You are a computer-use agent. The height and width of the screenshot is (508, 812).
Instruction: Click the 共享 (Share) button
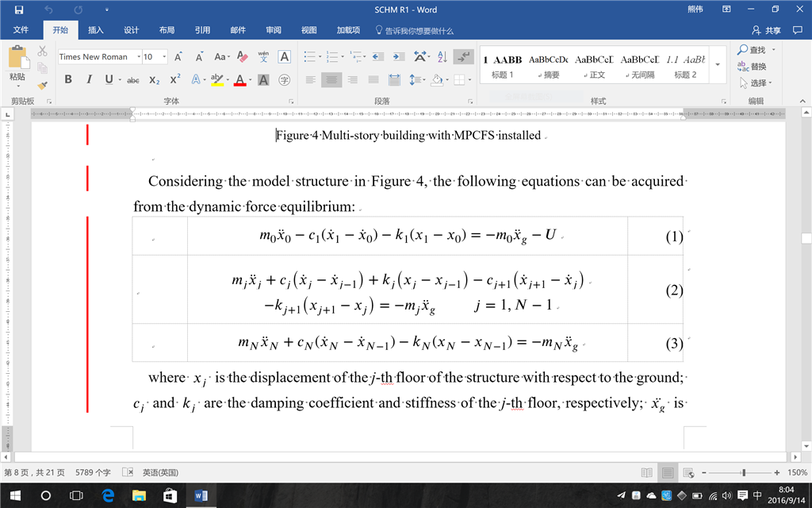tap(766, 30)
